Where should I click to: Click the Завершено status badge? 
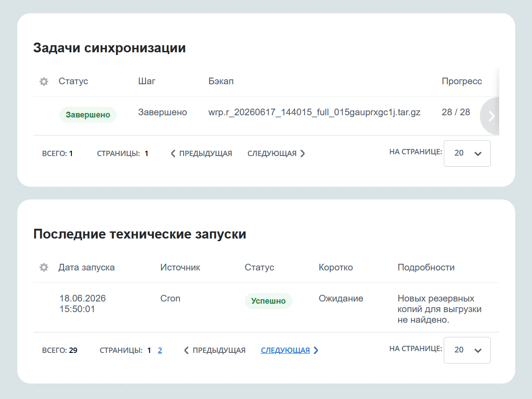[x=88, y=115]
